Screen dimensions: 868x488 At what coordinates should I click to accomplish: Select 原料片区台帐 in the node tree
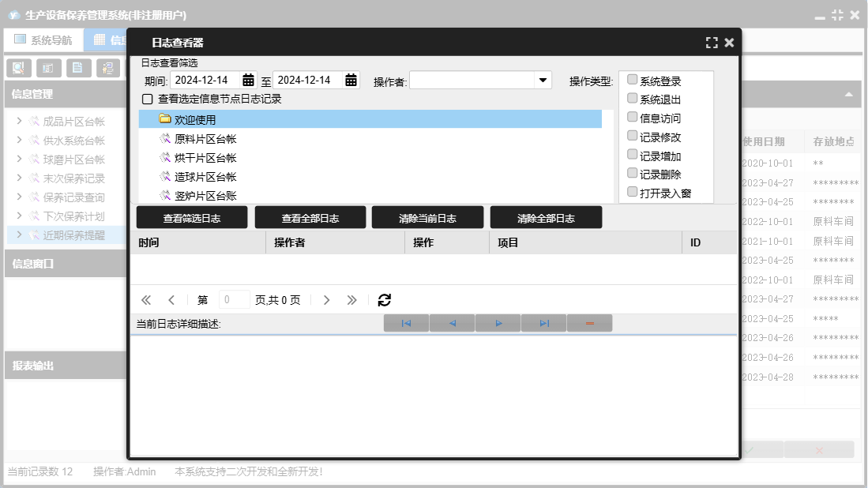pos(205,139)
